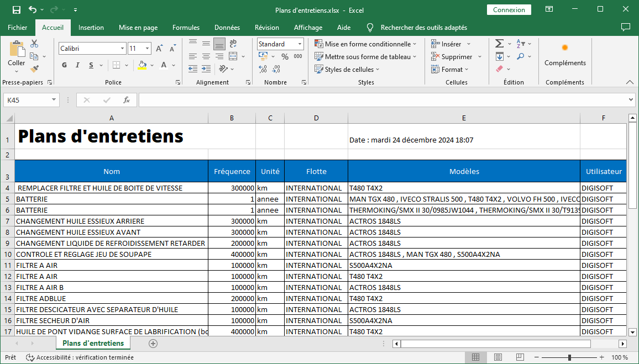Click the zoom slider handle
Image resolution: width=639 pixels, height=364 pixels.
point(569,357)
